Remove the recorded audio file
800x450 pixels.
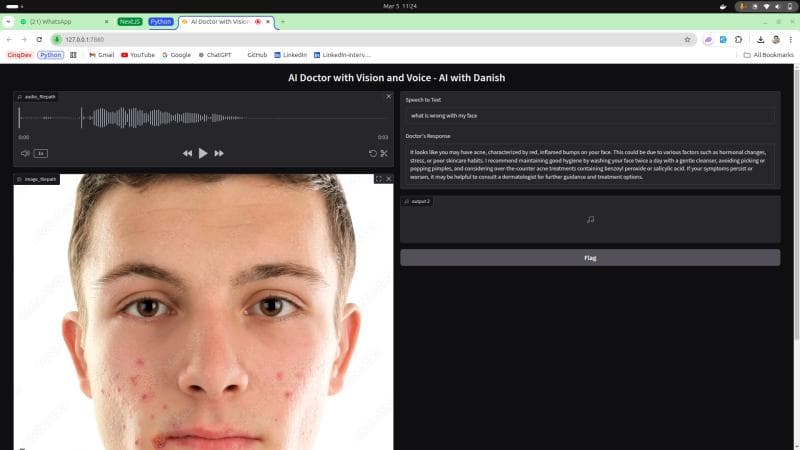coord(389,96)
